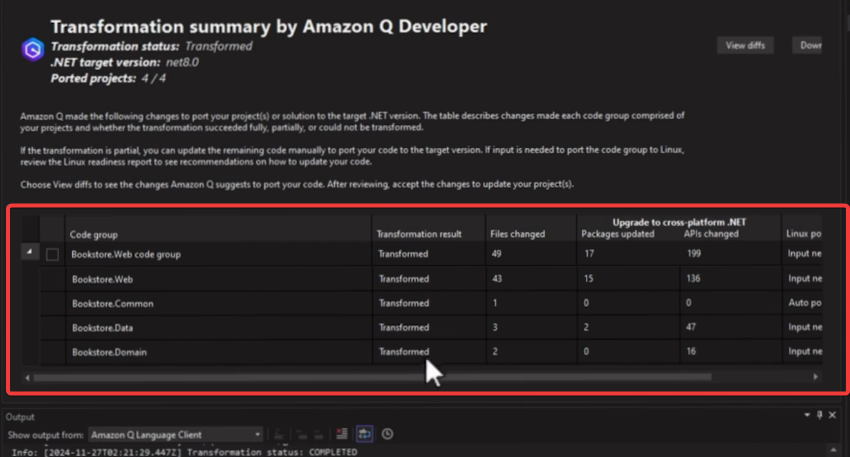Close the Output panel
Screen dimensions: 850x457
(833, 415)
